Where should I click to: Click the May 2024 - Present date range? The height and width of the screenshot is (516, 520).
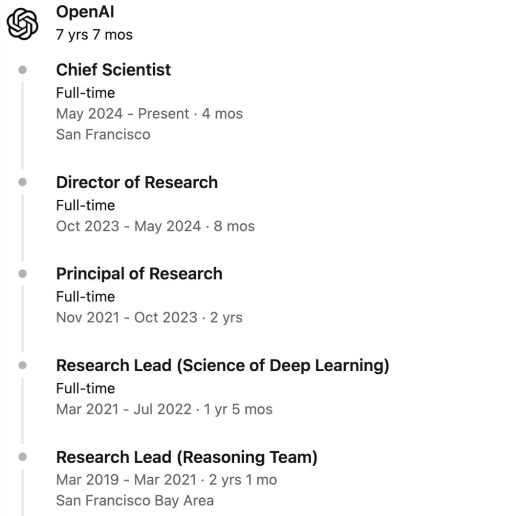122,114
